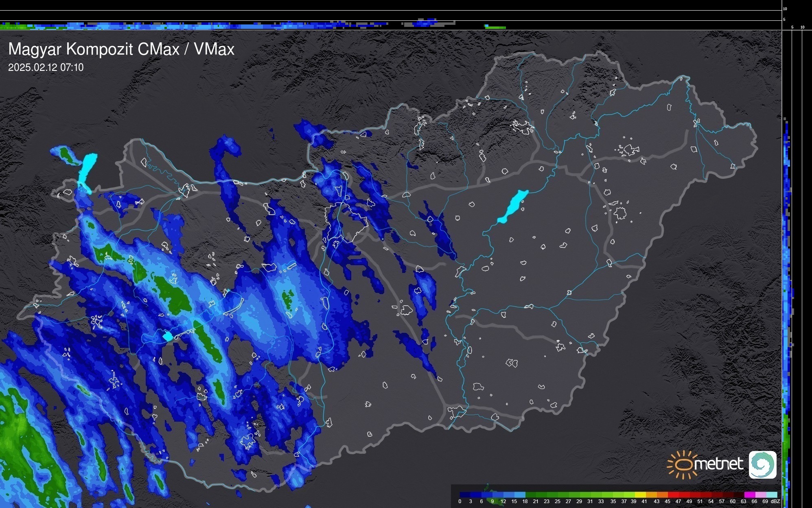
Task: Select the yellow 41 dBZ legend swatch
Action: click(x=640, y=495)
